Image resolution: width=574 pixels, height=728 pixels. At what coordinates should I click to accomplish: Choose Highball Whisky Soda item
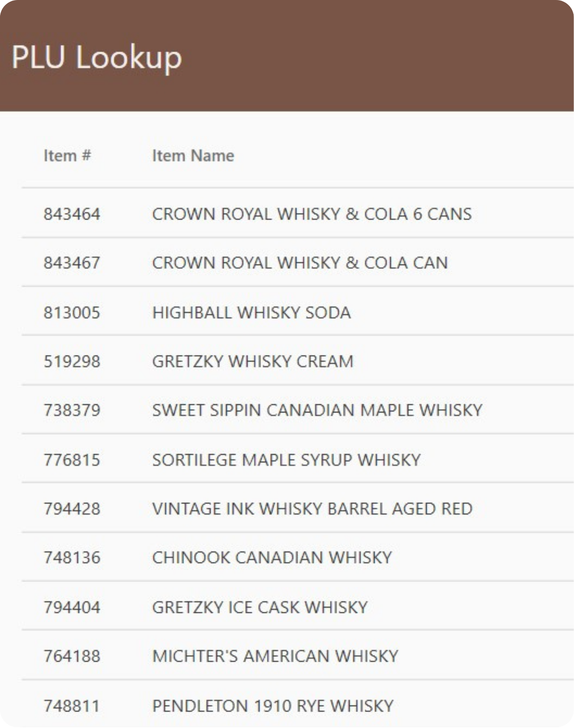(x=251, y=313)
